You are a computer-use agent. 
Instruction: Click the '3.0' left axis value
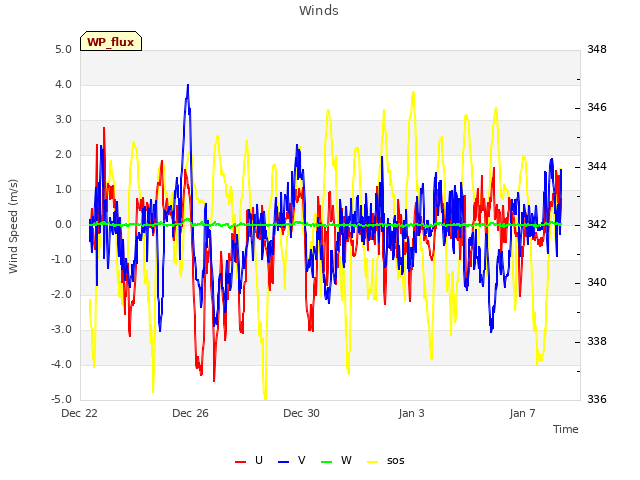(x=63, y=120)
